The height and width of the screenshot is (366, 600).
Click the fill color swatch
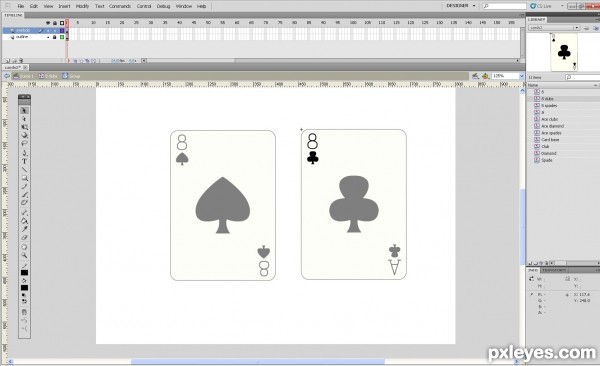24,288
